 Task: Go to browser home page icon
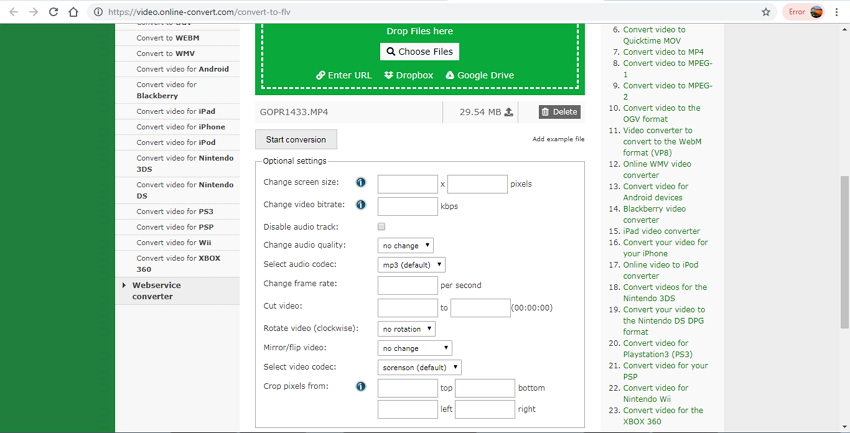click(x=74, y=12)
